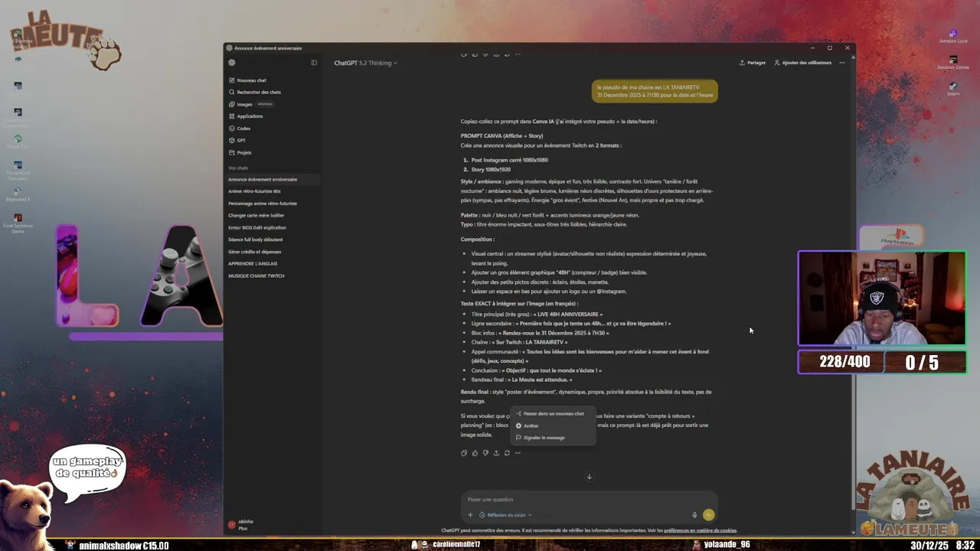Click the scroll-to-bottom arrow button
Screen dimensions: 980x551
tap(589, 477)
